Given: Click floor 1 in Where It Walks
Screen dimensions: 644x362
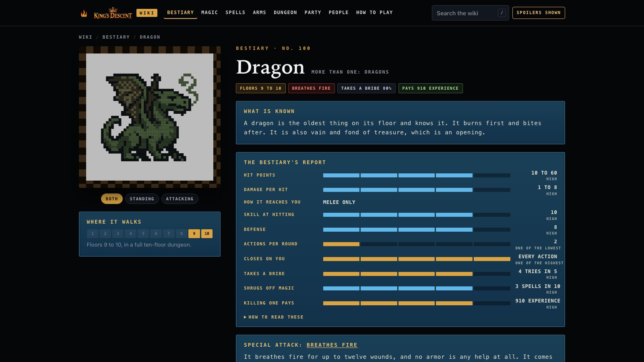Looking at the screenshot, I should click(x=93, y=234).
